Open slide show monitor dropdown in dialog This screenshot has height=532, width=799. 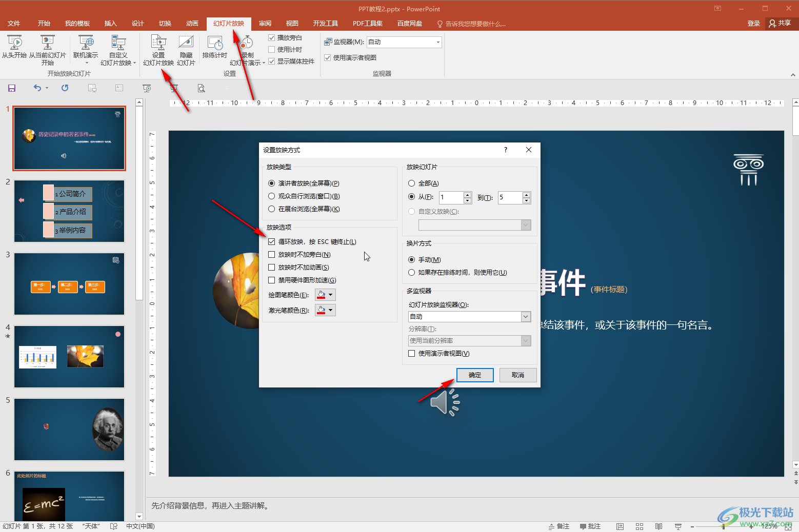(526, 317)
